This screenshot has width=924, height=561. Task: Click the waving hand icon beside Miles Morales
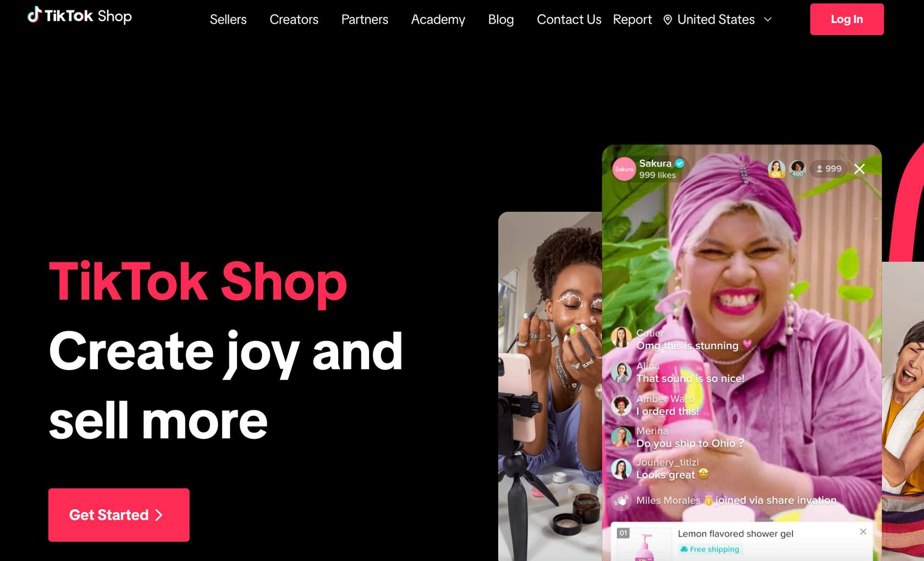pos(621,500)
